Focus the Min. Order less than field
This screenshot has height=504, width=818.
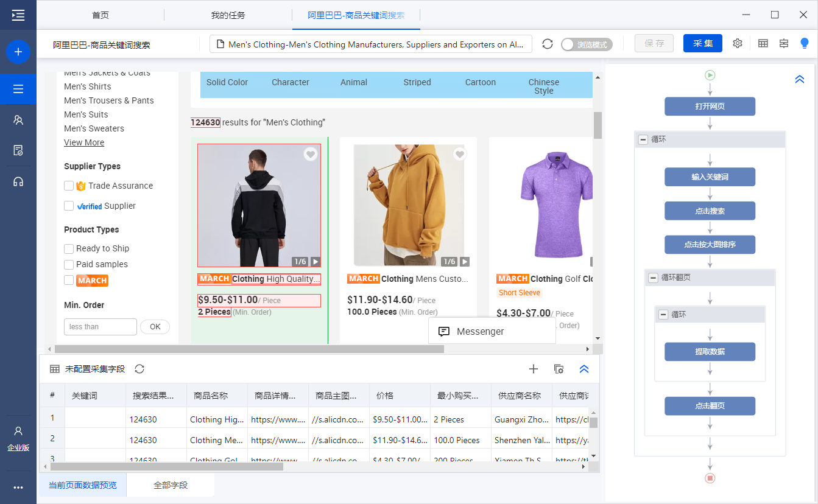pyautogui.click(x=100, y=327)
